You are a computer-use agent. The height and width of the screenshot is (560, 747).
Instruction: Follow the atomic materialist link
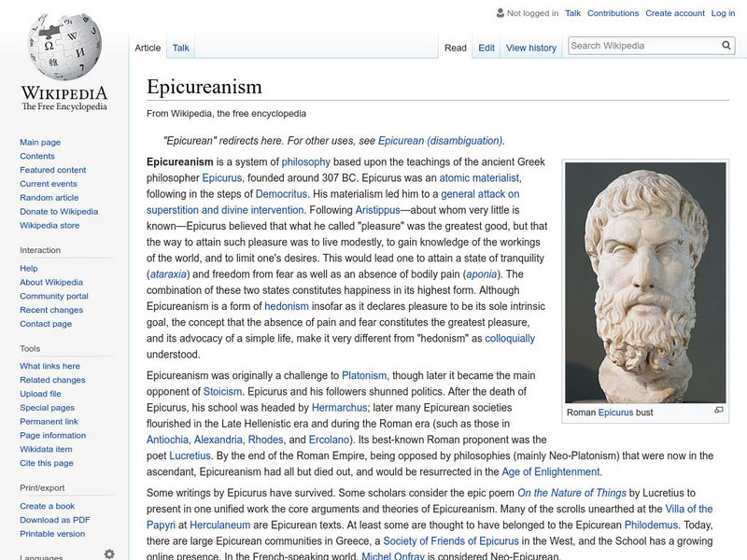point(479,178)
